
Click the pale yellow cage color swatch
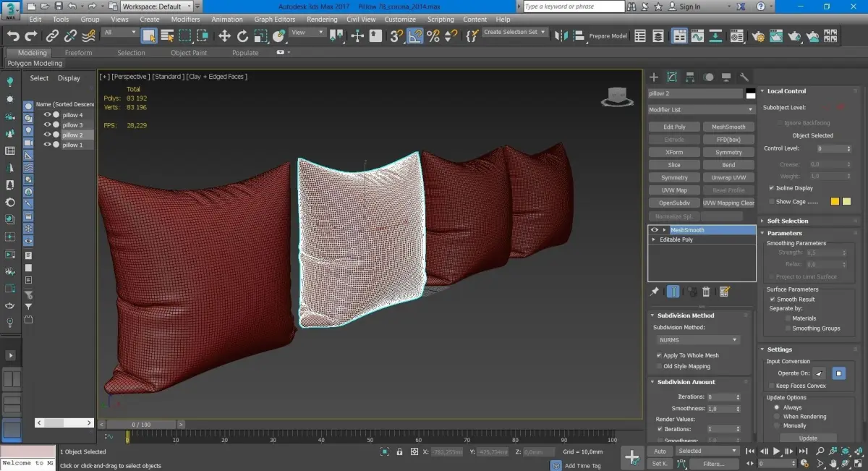click(x=846, y=202)
